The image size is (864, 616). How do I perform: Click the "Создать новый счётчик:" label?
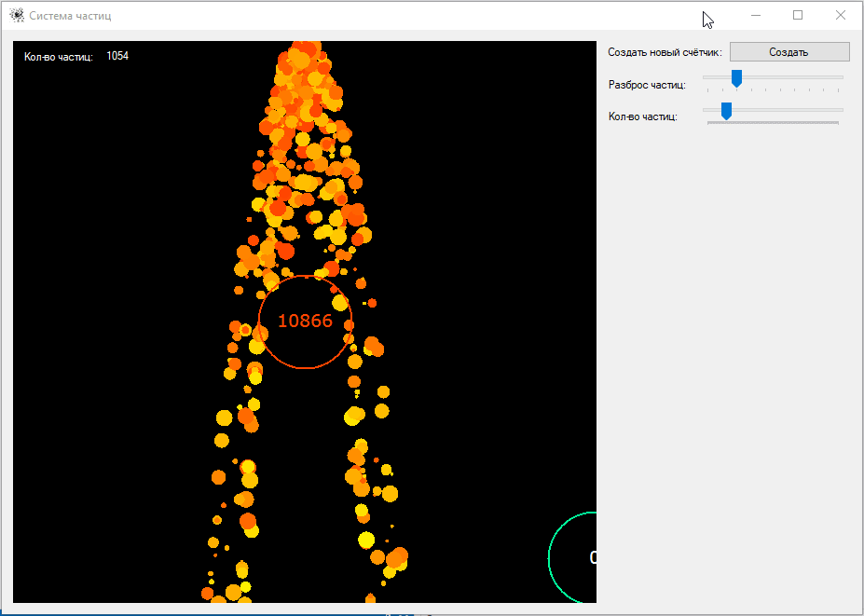[x=665, y=52]
